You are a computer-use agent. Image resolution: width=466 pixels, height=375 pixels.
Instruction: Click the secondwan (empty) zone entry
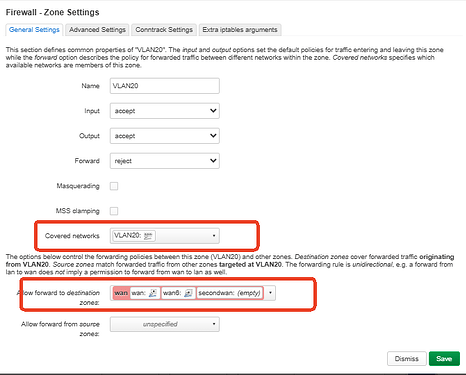click(x=230, y=293)
